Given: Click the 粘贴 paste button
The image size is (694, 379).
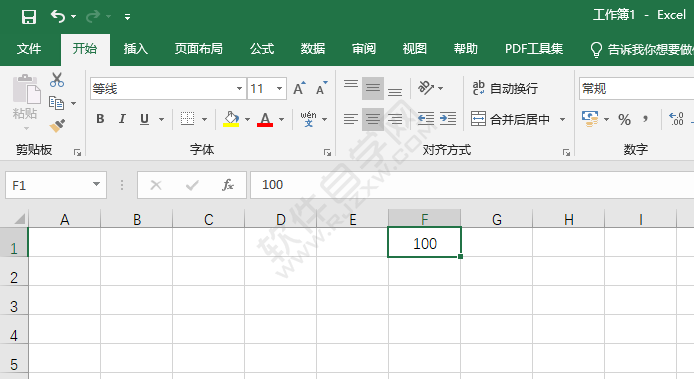Looking at the screenshot, I should pyautogui.click(x=25, y=102).
